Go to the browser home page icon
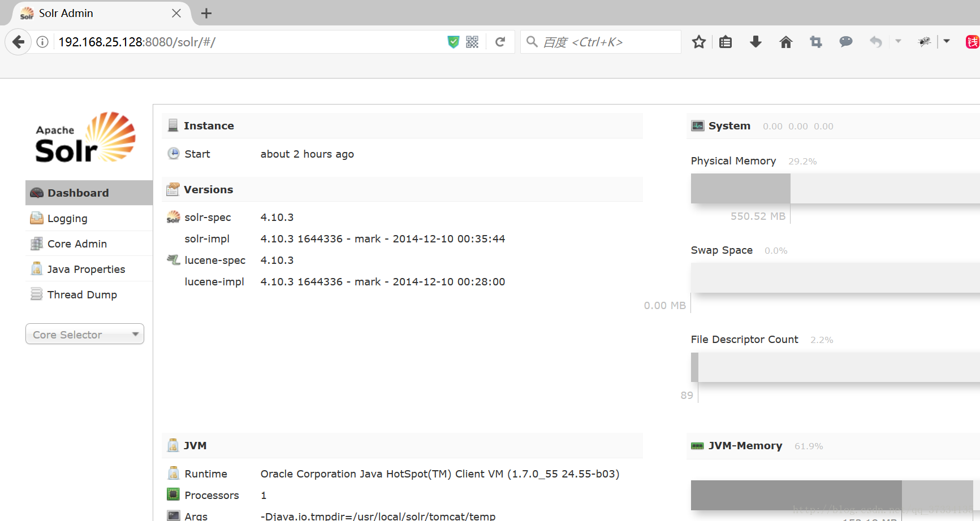This screenshot has height=521, width=980. (x=786, y=42)
